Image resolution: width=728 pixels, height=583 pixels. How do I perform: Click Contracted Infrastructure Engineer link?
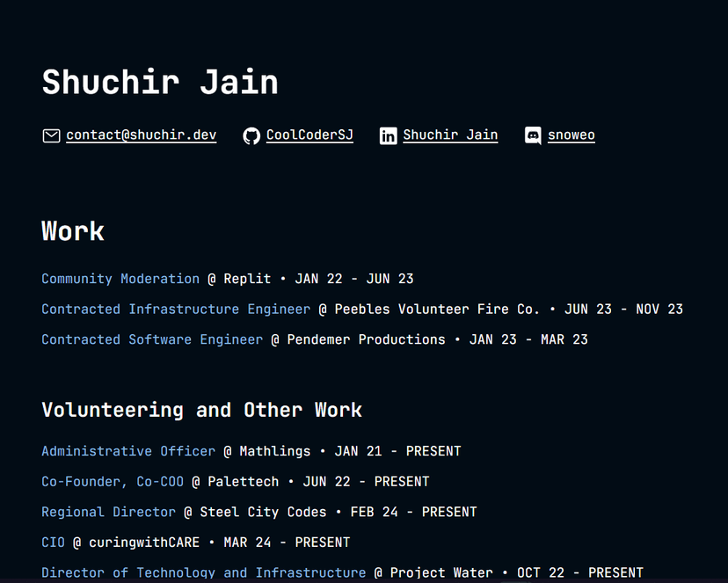tap(176, 310)
